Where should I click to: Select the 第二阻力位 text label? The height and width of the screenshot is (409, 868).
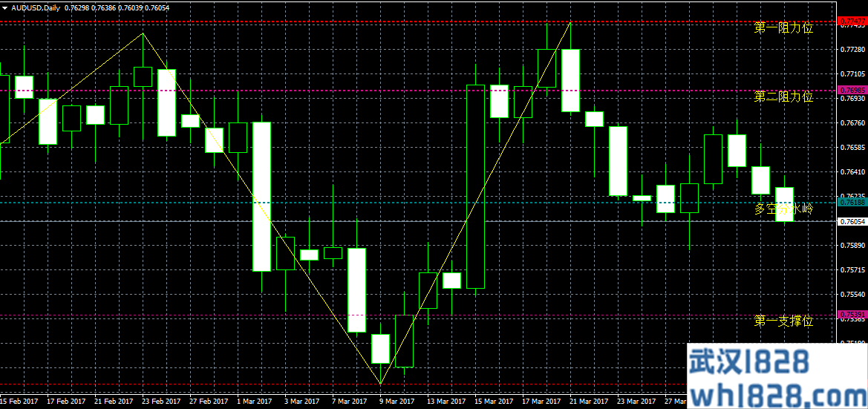[783, 97]
